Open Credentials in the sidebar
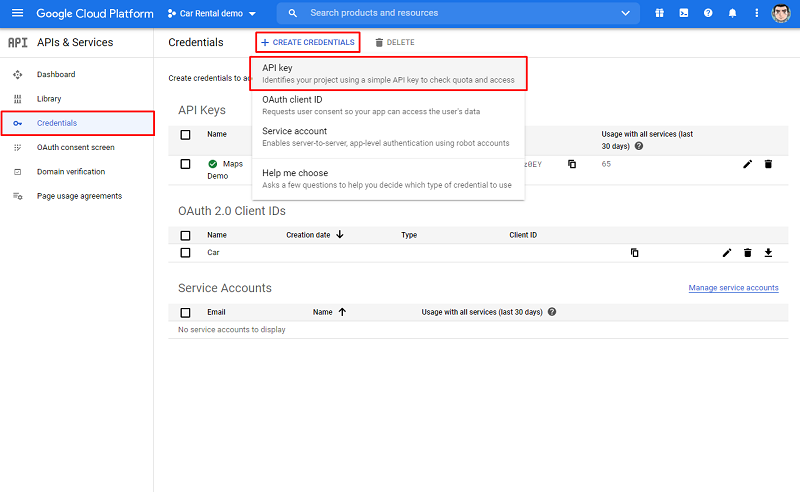800x492 pixels. [x=78, y=124]
